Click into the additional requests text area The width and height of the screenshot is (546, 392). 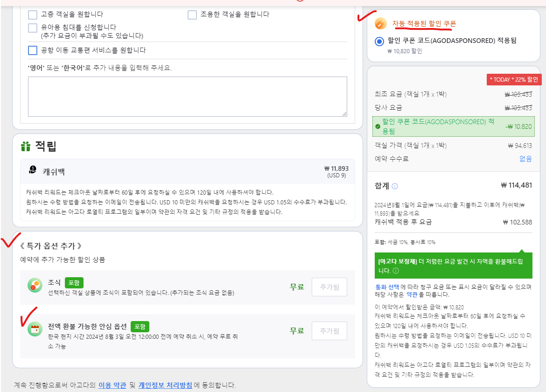click(187, 96)
